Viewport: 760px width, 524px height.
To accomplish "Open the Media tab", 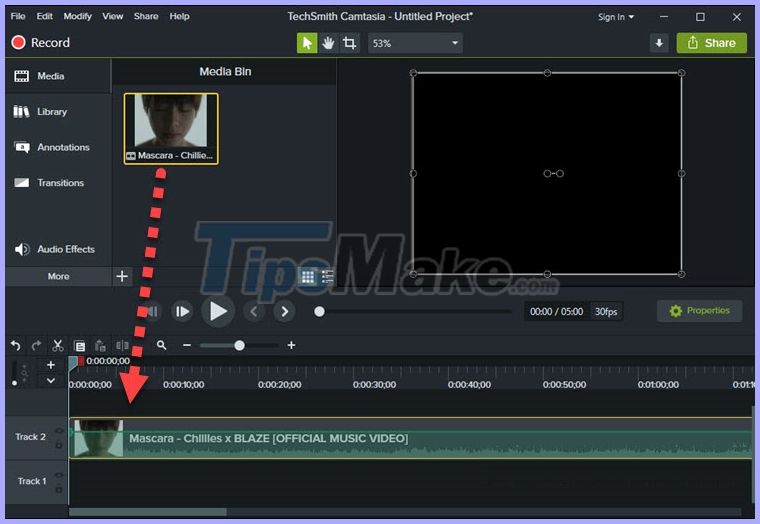I will tap(58, 76).
